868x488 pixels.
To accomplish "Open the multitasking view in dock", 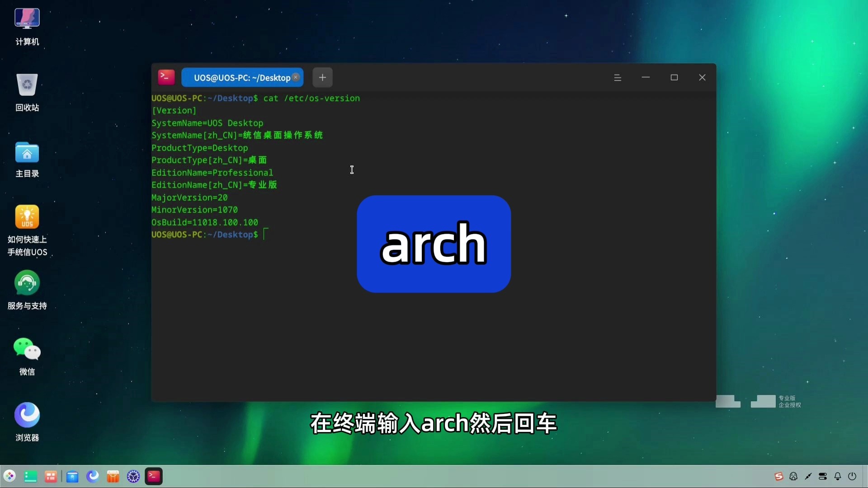I will tap(51, 476).
